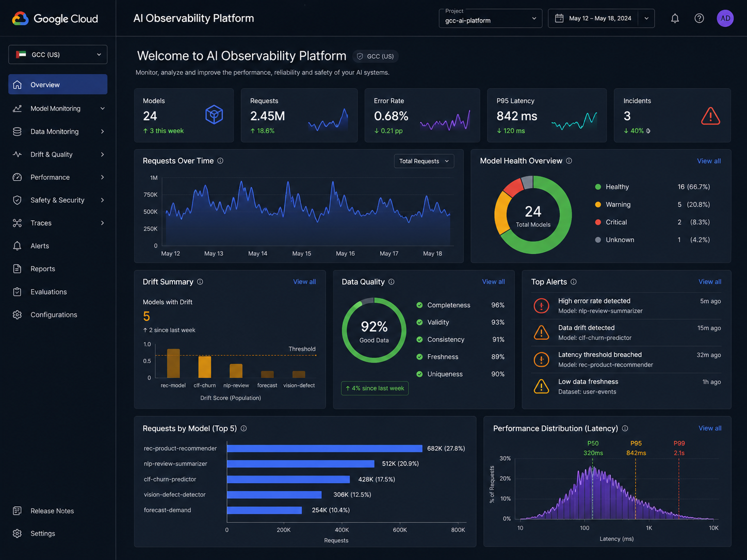Click the Low data freshness alert row
Viewport: 747px width, 560px height.
pyautogui.click(x=627, y=386)
